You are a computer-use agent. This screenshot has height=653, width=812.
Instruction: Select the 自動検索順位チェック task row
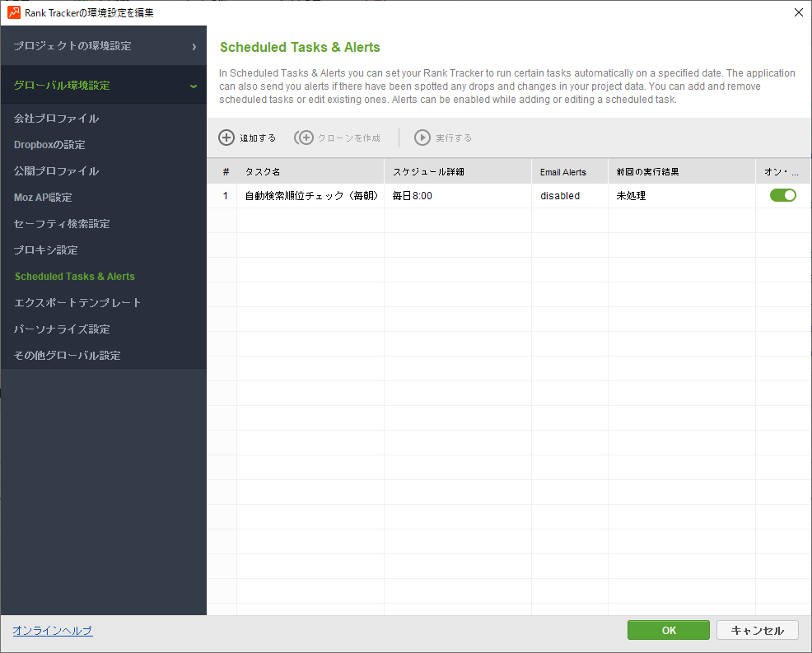pos(311,196)
